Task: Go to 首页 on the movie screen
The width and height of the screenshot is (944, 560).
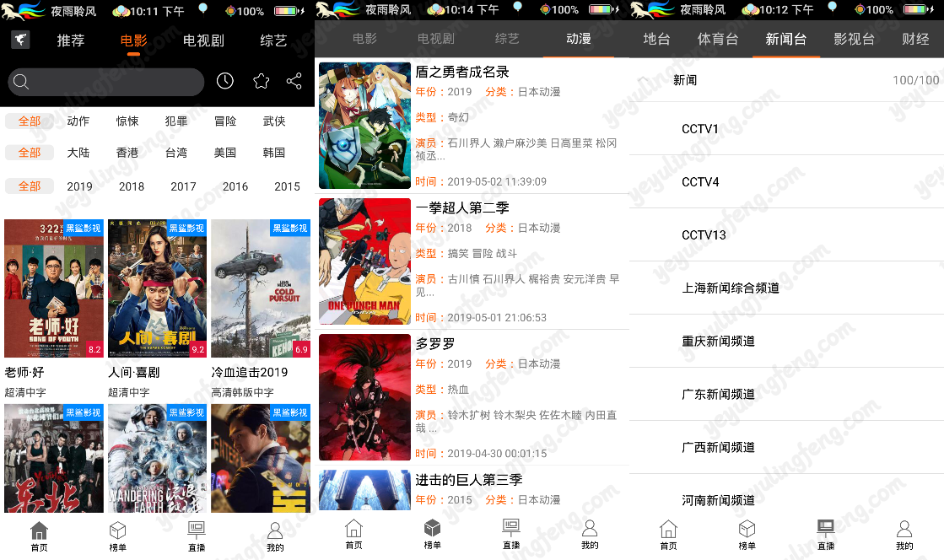Action: (x=39, y=536)
